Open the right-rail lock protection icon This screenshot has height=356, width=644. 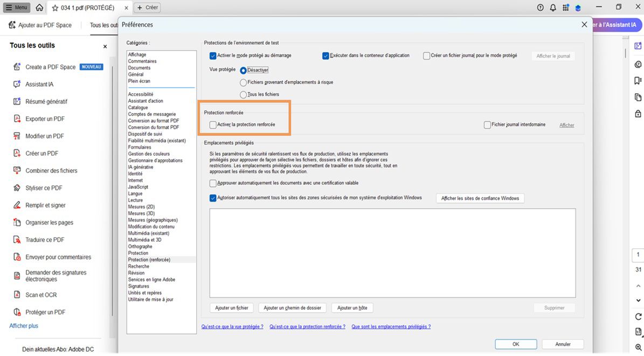pos(638,114)
